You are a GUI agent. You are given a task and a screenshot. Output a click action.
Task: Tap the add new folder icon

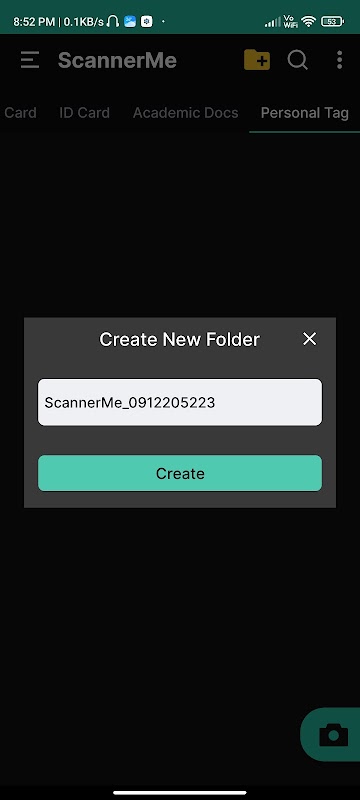[x=257, y=60]
